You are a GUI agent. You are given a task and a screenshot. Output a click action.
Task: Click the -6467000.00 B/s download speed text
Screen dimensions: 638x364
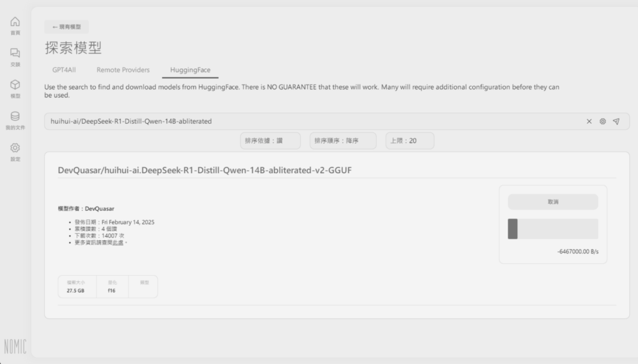578,251
